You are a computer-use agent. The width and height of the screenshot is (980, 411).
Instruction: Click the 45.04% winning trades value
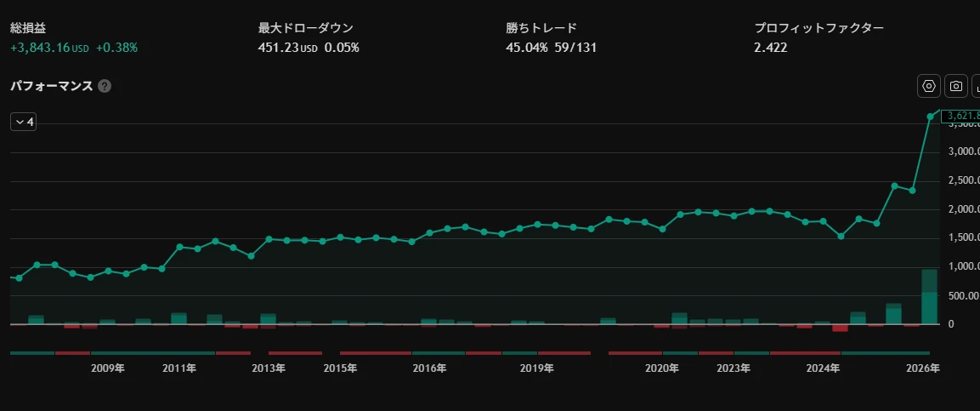(x=527, y=48)
